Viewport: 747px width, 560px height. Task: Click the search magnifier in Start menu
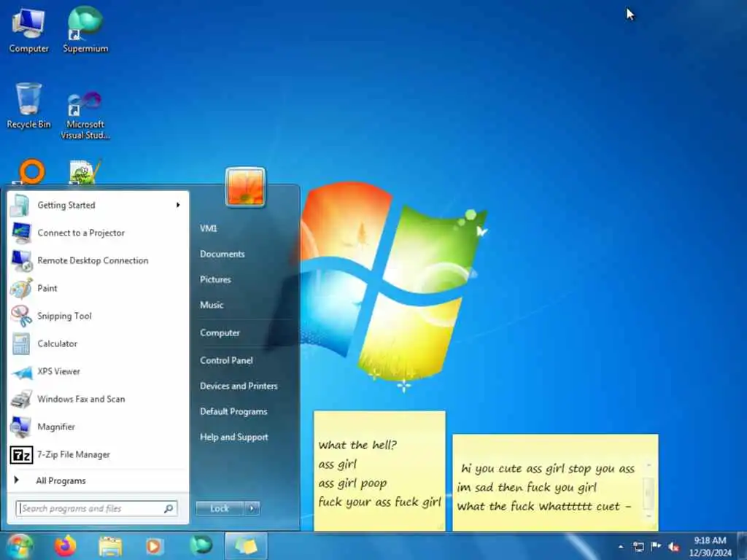coord(169,508)
